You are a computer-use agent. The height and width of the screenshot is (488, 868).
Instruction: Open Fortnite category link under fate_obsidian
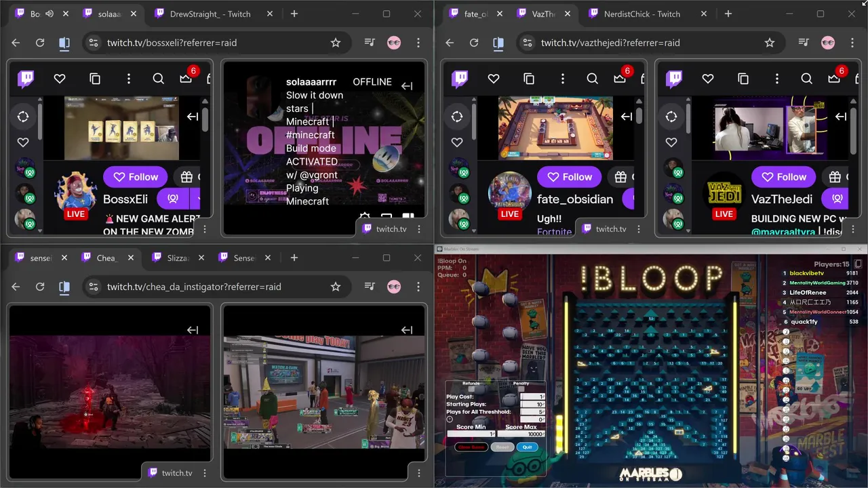pos(555,232)
